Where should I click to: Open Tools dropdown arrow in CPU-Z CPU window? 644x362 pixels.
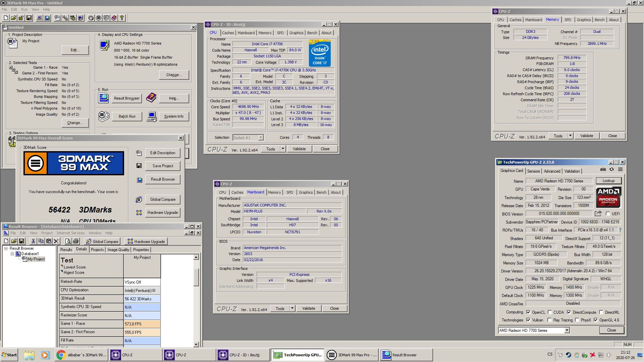(x=283, y=149)
